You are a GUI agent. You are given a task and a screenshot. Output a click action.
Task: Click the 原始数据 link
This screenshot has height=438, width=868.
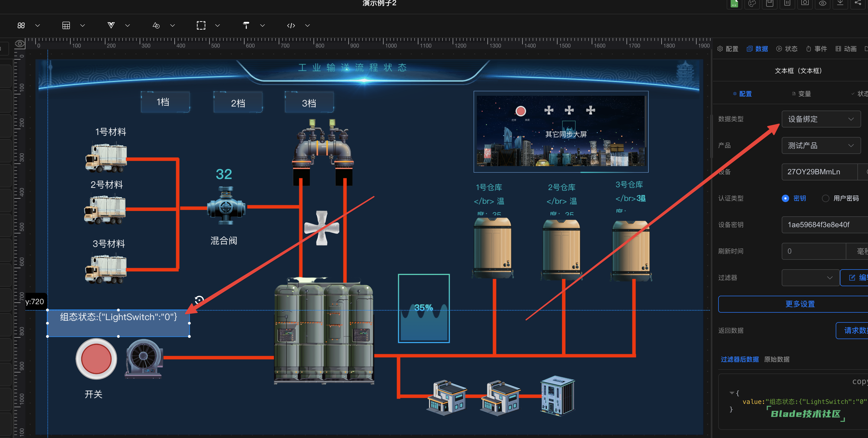(x=776, y=359)
